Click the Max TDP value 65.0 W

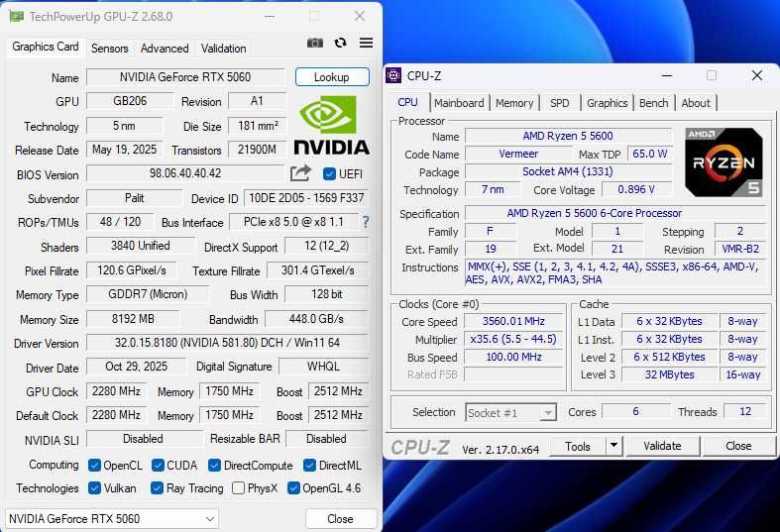[x=649, y=155]
